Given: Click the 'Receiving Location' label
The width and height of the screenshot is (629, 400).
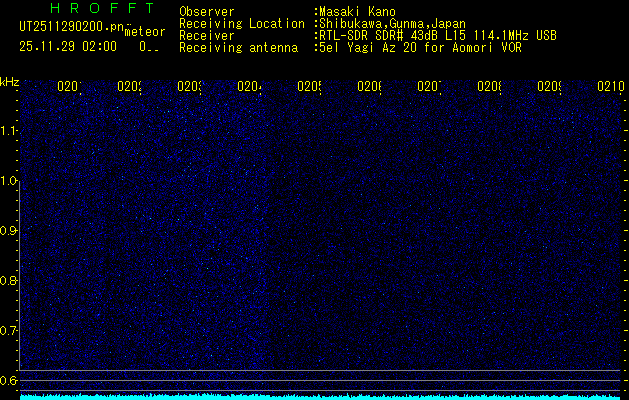Looking at the screenshot, I should [242, 24].
